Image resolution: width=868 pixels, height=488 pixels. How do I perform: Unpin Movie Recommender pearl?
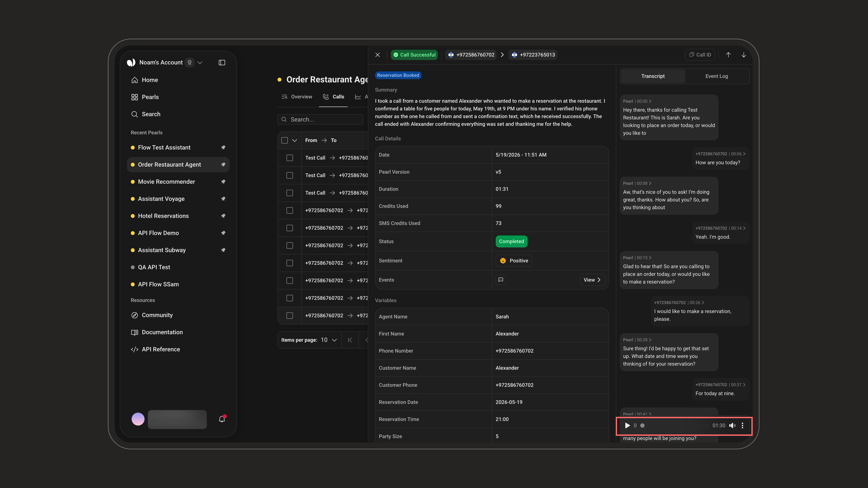[223, 182]
